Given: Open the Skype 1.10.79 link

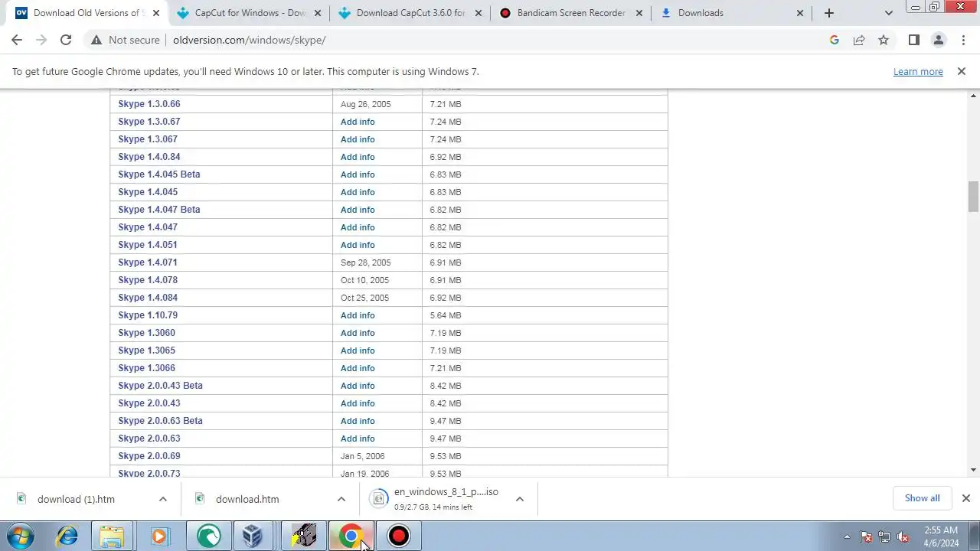Looking at the screenshot, I should pyautogui.click(x=148, y=315).
